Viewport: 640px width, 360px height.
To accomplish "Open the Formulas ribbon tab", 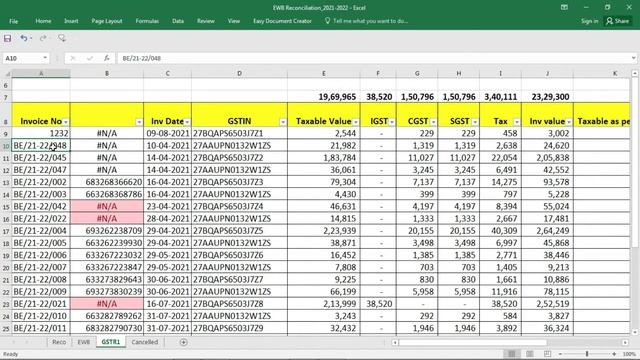I will pyautogui.click(x=147, y=21).
